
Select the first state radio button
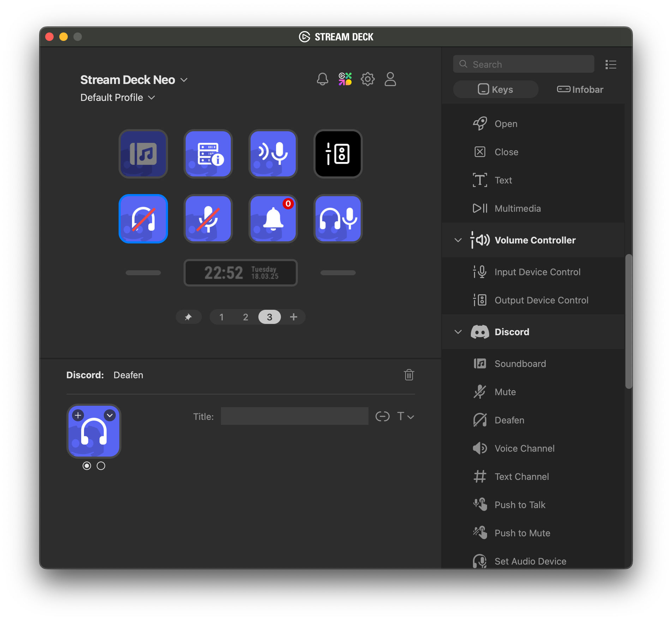(87, 466)
